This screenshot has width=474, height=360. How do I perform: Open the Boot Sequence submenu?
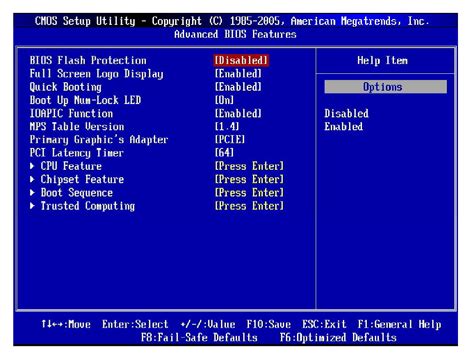[x=77, y=193]
